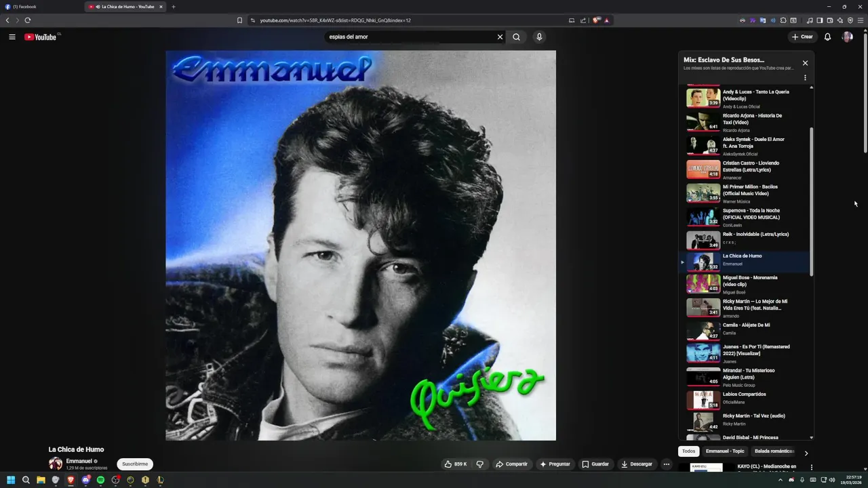This screenshot has width=868, height=488.
Task: Open the browser main menu icon
Action: (x=861, y=20)
